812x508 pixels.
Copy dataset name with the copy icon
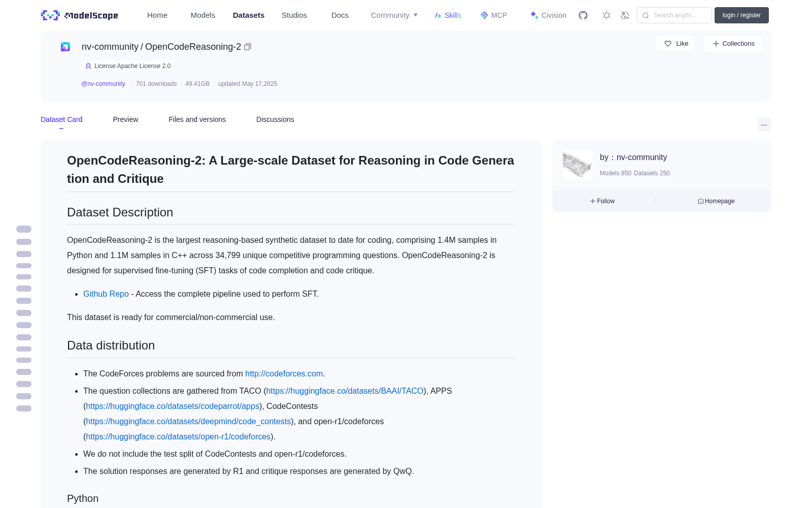pyautogui.click(x=248, y=47)
